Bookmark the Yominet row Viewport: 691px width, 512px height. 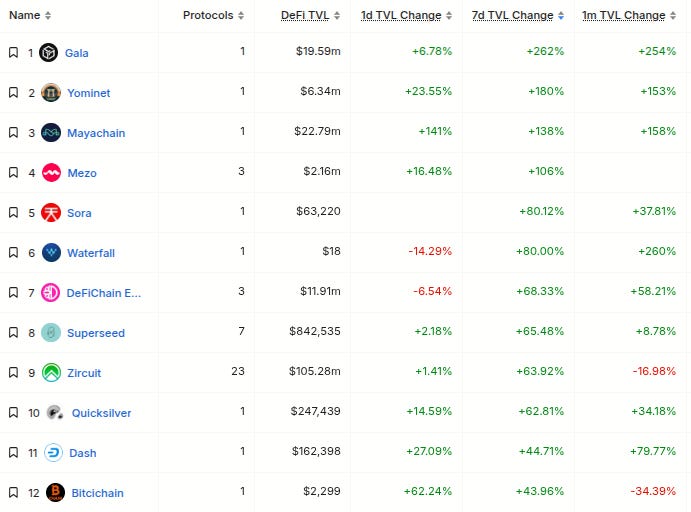(x=13, y=93)
